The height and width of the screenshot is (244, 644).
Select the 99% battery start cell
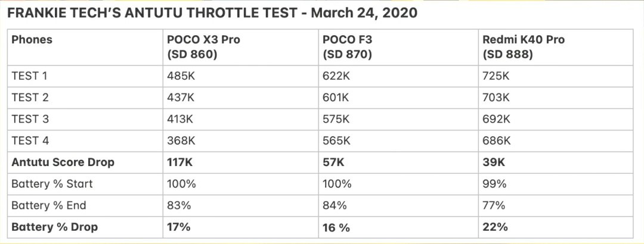[556, 184]
